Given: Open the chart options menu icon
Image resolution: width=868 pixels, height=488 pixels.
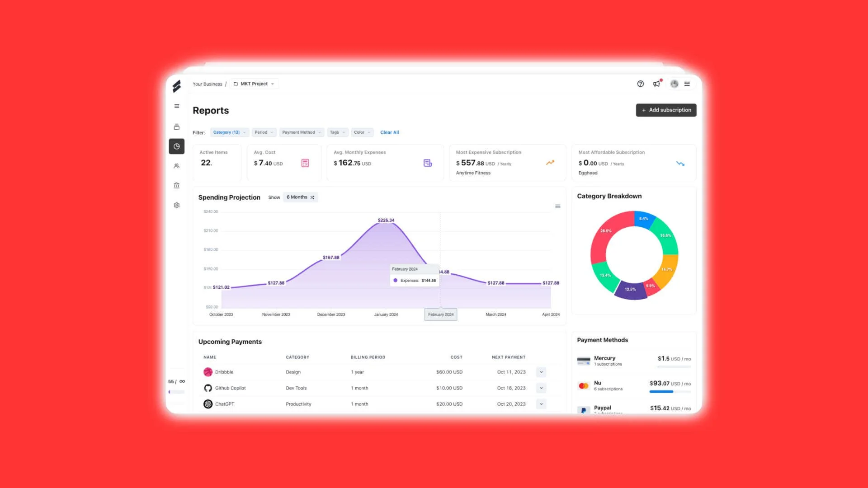Looking at the screenshot, I should pyautogui.click(x=558, y=206).
